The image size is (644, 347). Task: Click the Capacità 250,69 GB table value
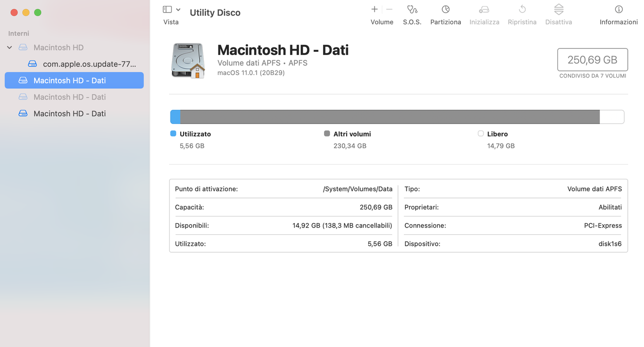tap(376, 207)
